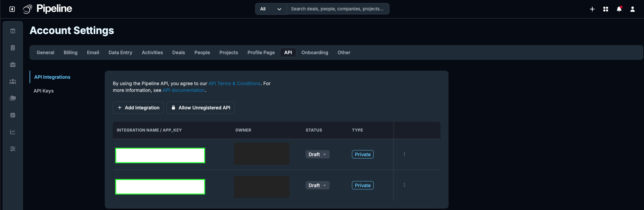
Task: Click the Integration Name / APP_KEY column header
Action: tap(149, 130)
